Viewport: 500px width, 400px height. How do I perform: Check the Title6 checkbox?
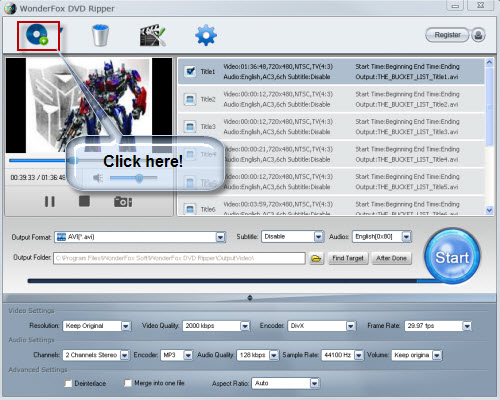click(190, 209)
